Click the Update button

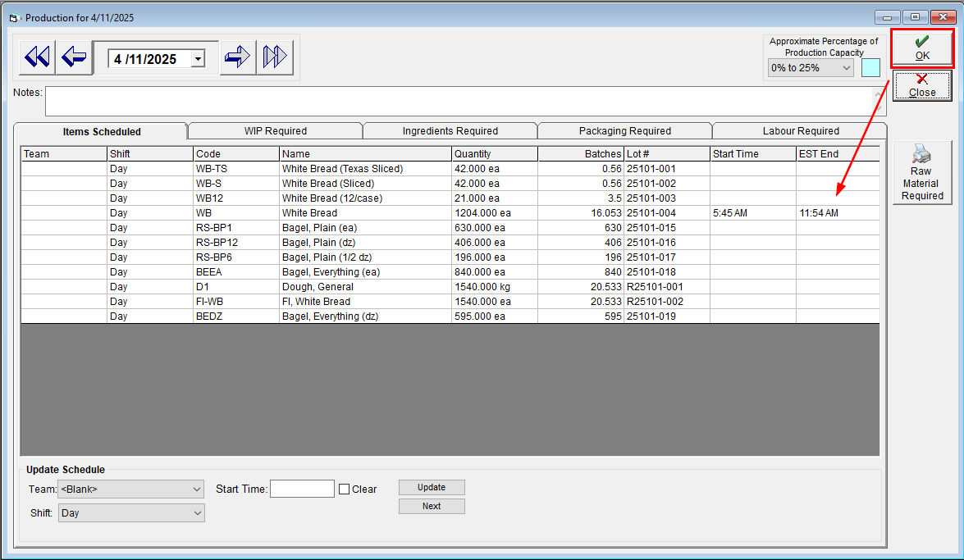click(432, 487)
